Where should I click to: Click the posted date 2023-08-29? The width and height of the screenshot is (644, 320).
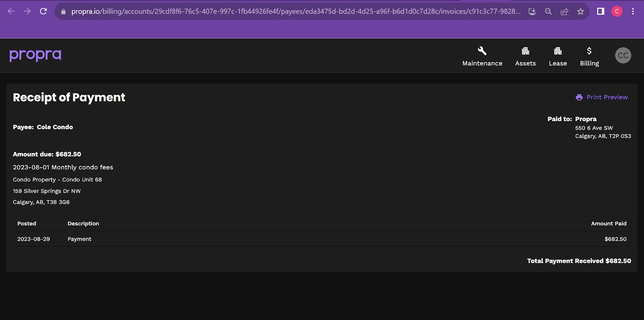click(x=33, y=239)
